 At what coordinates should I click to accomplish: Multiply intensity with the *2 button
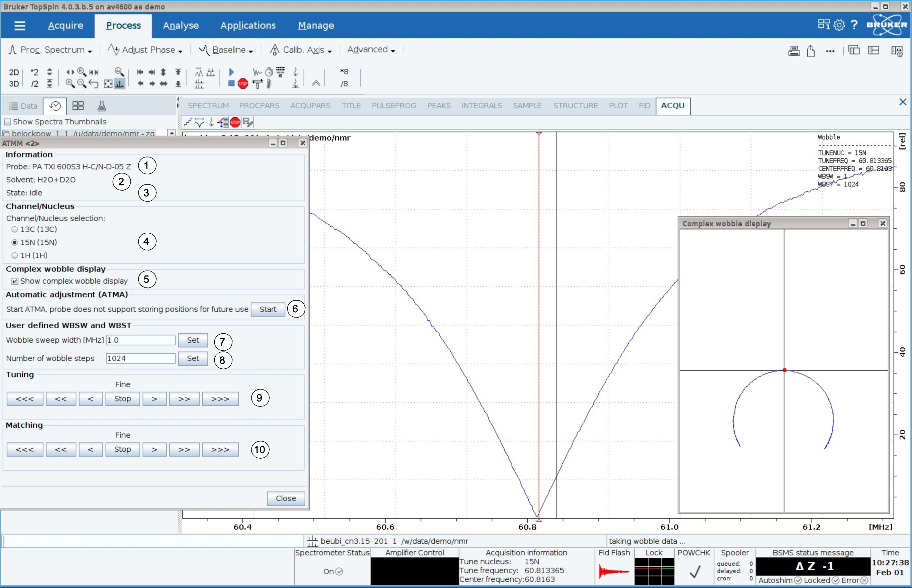[x=34, y=72]
